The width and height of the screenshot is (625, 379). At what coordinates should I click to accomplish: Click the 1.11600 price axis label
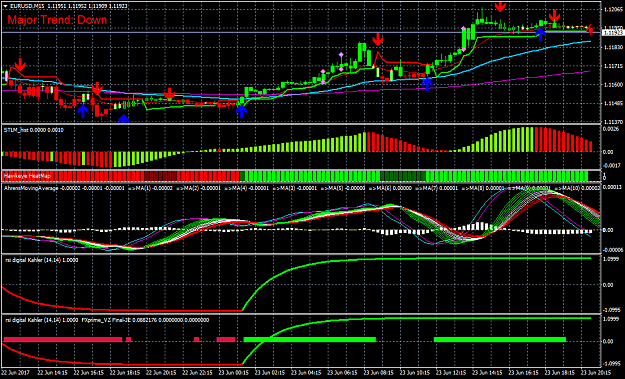pyautogui.click(x=613, y=84)
